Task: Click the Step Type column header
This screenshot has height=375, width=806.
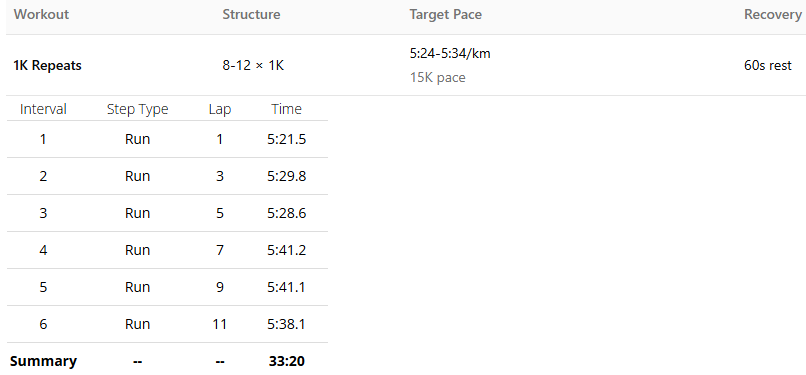Action: tap(137, 109)
